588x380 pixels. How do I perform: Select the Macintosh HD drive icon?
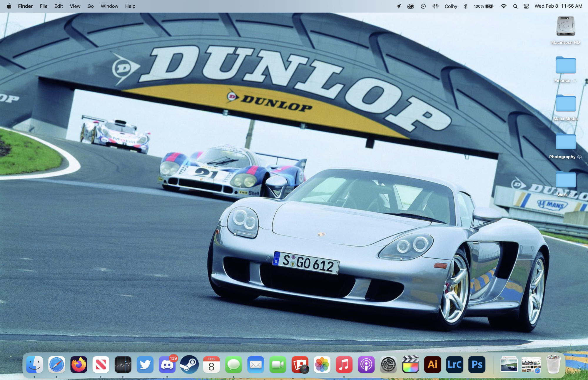(x=566, y=26)
